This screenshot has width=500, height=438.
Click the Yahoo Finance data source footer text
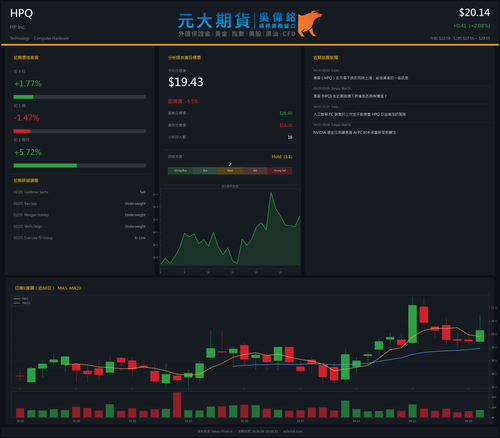click(215, 431)
